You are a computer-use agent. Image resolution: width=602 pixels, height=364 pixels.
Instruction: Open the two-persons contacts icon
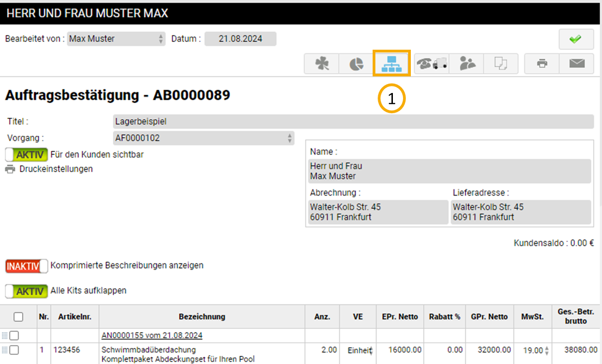467,64
